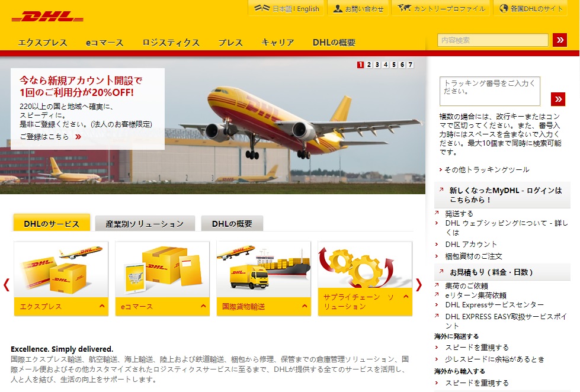Viewport: 580px width, 392px height.
Task: Go to banner slide 3
Action: click(377, 65)
